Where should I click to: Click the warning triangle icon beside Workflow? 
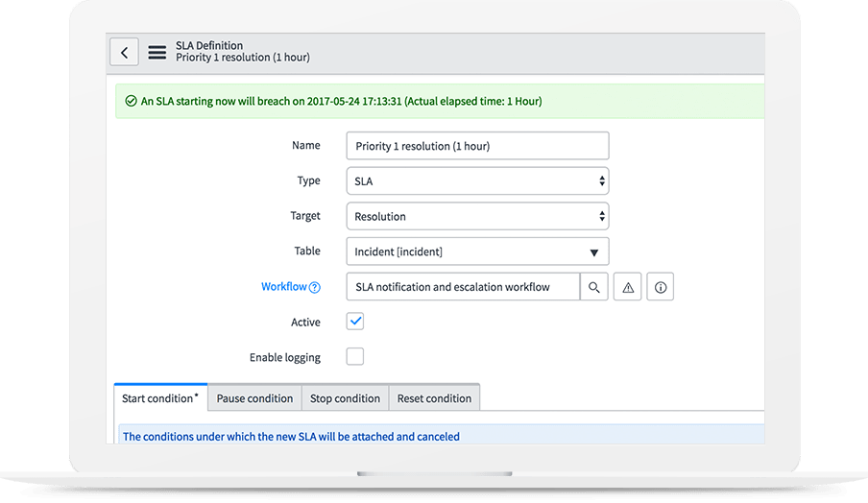(x=627, y=287)
